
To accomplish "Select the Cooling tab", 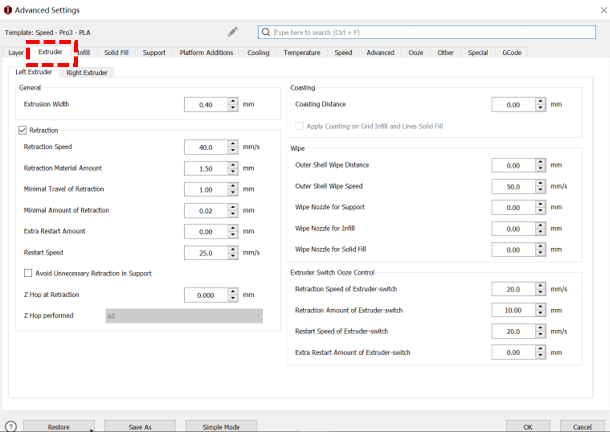I will coord(258,52).
